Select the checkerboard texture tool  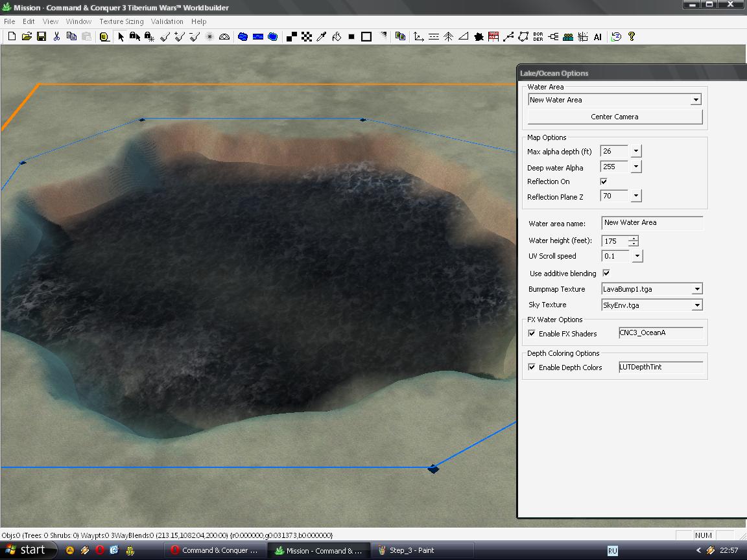[307, 37]
